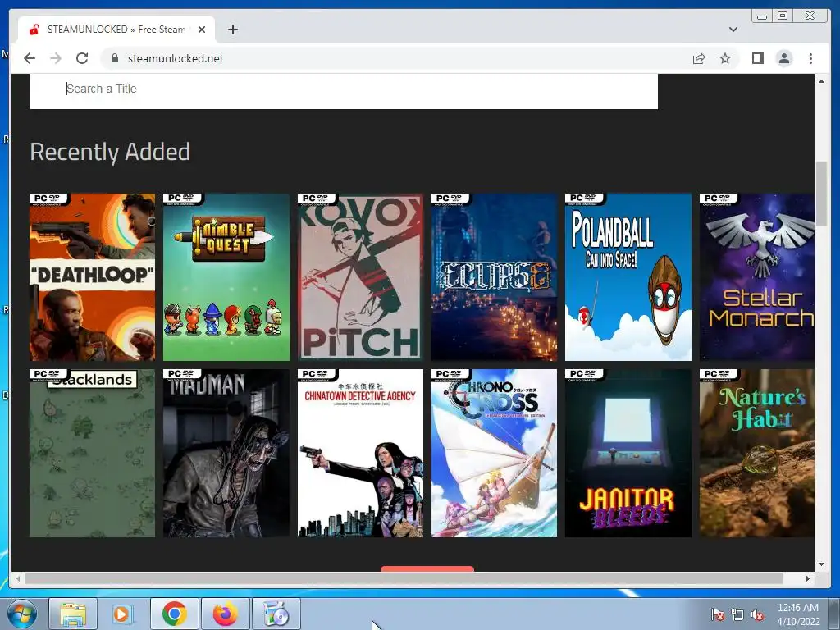The width and height of the screenshot is (840, 630).
Task: Open the network status tray icon
Action: point(737,614)
